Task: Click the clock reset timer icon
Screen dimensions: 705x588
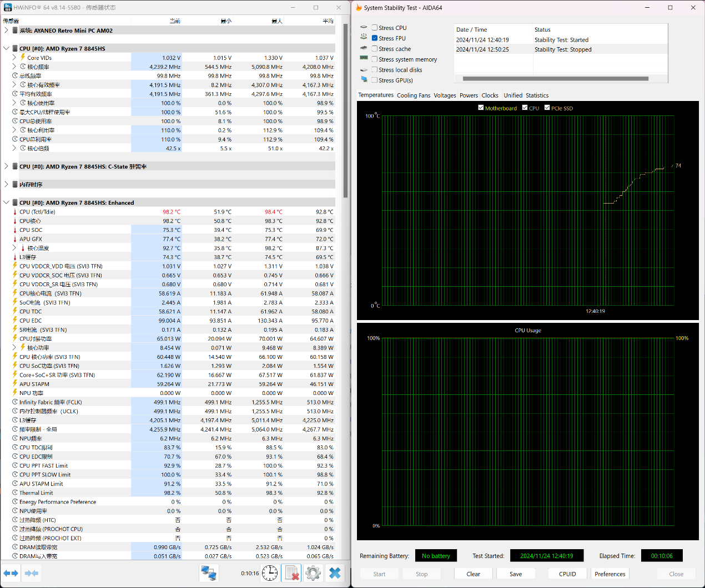Action: point(270,573)
